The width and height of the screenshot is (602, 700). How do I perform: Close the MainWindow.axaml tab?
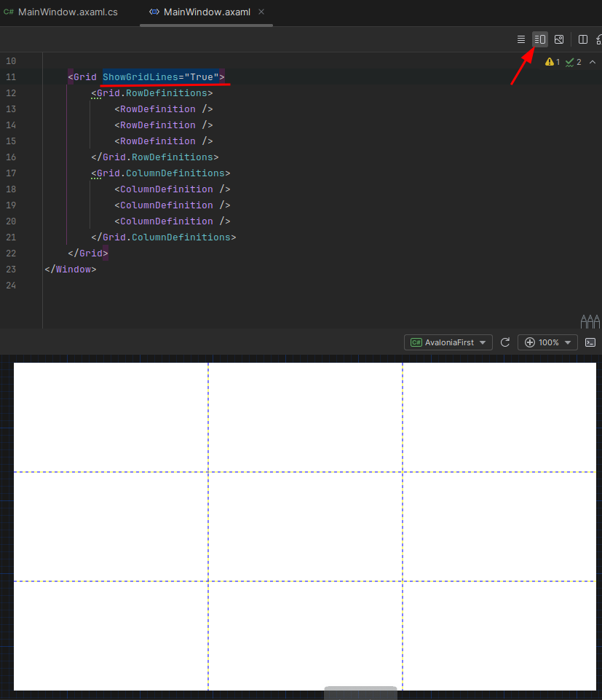click(261, 12)
